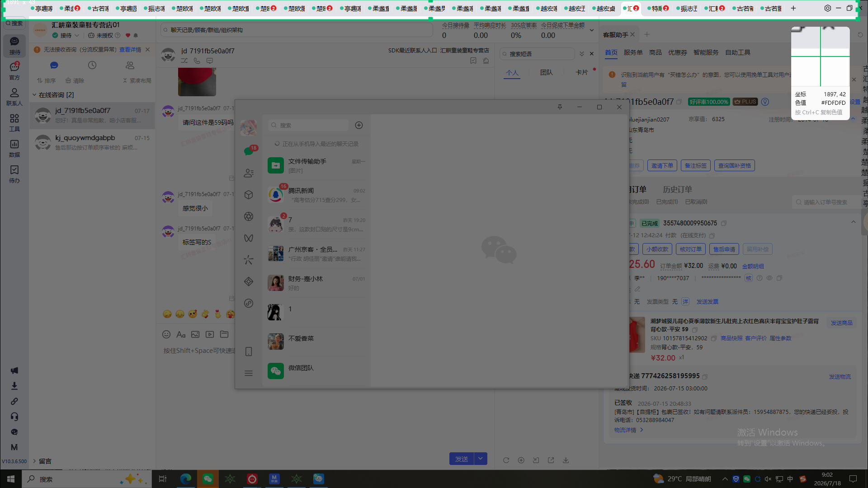Open 联系人 in the workbench left sidebar
The width and height of the screenshot is (868, 488).
(14, 97)
